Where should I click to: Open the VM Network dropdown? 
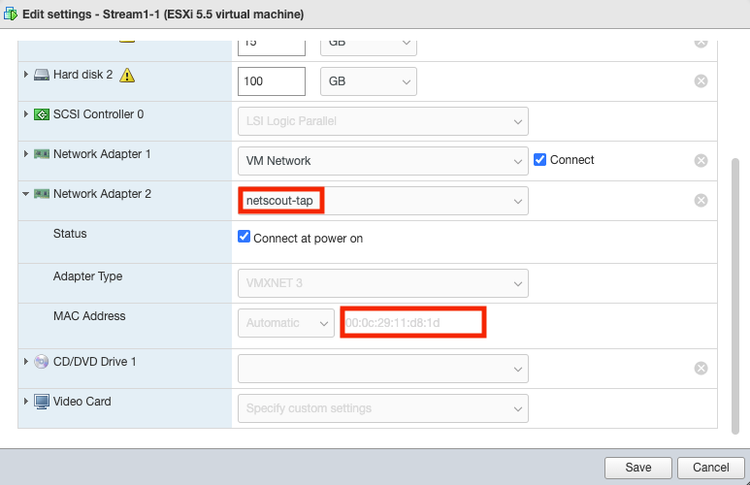[x=383, y=160]
